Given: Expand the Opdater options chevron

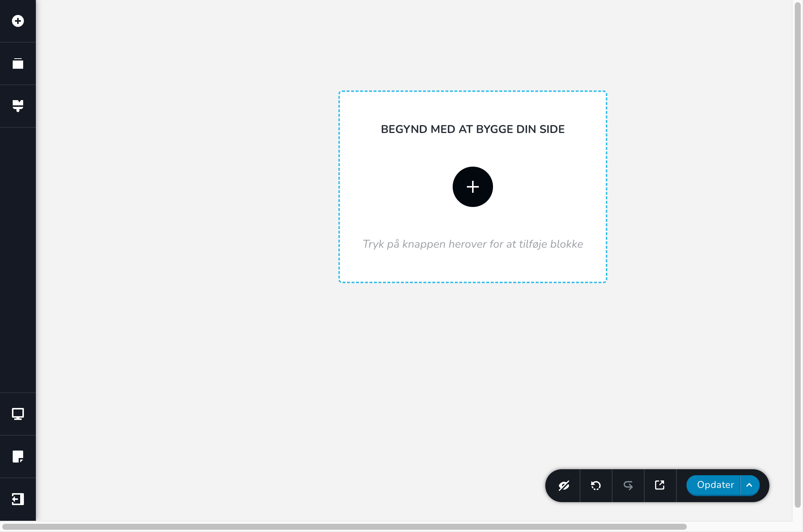Looking at the screenshot, I should 750,485.
